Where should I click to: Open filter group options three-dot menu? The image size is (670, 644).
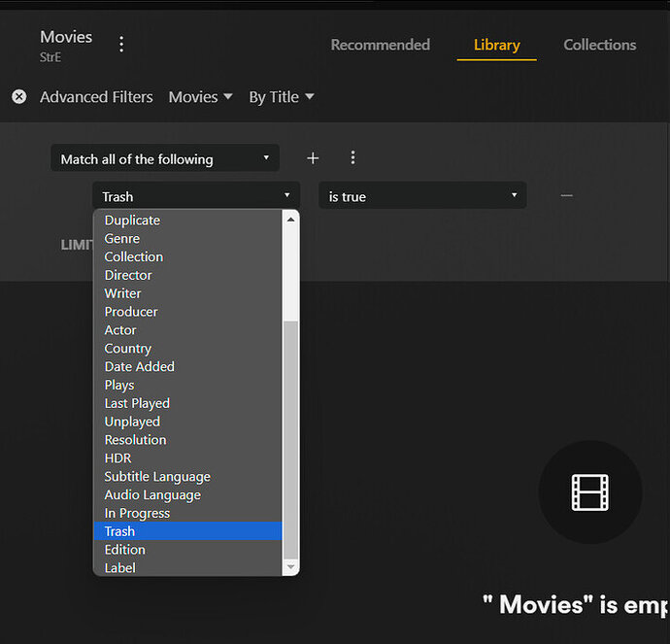(x=352, y=158)
